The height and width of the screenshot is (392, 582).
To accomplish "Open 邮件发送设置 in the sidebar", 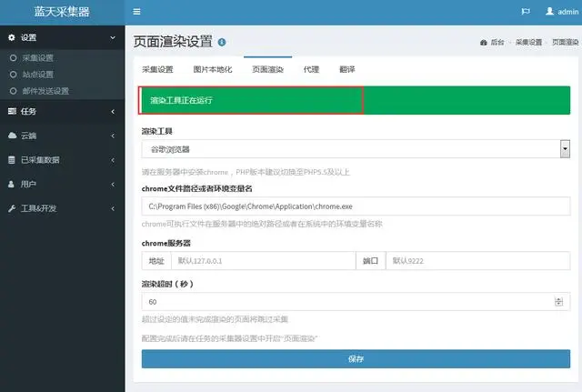I will (45, 91).
